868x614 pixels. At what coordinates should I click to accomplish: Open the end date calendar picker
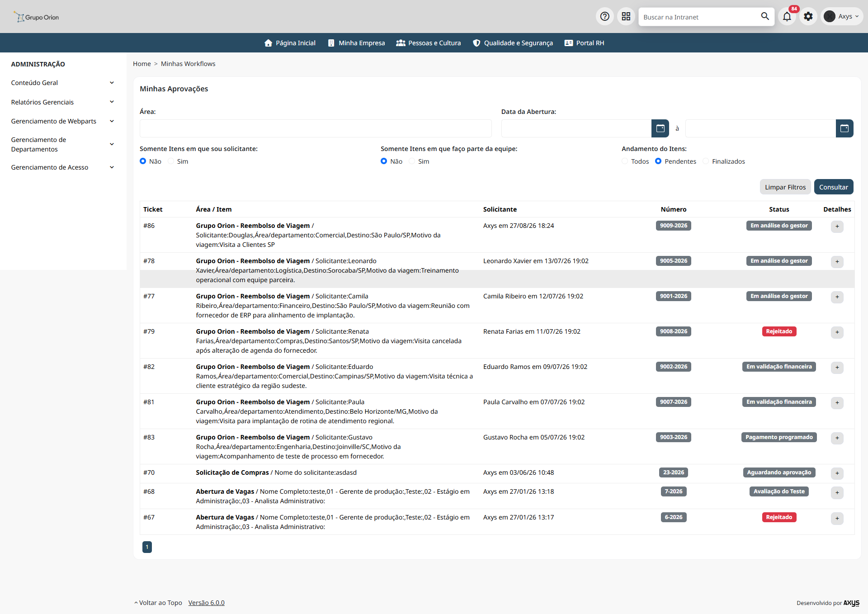point(844,128)
